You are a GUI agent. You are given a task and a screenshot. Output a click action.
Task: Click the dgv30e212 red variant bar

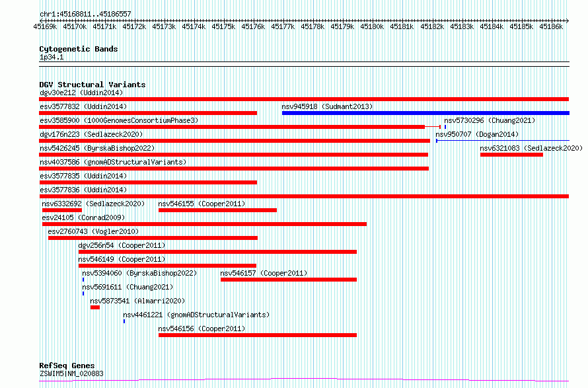304,99
